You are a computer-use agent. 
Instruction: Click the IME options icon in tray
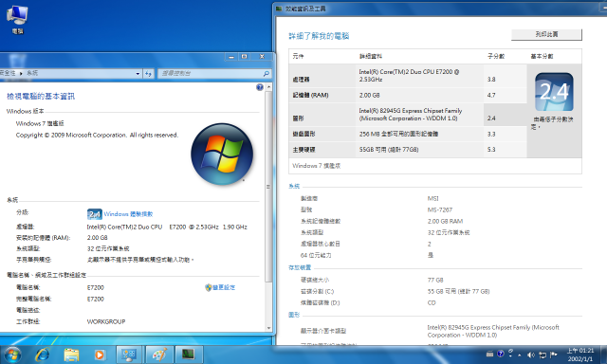(x=510, y=353)
